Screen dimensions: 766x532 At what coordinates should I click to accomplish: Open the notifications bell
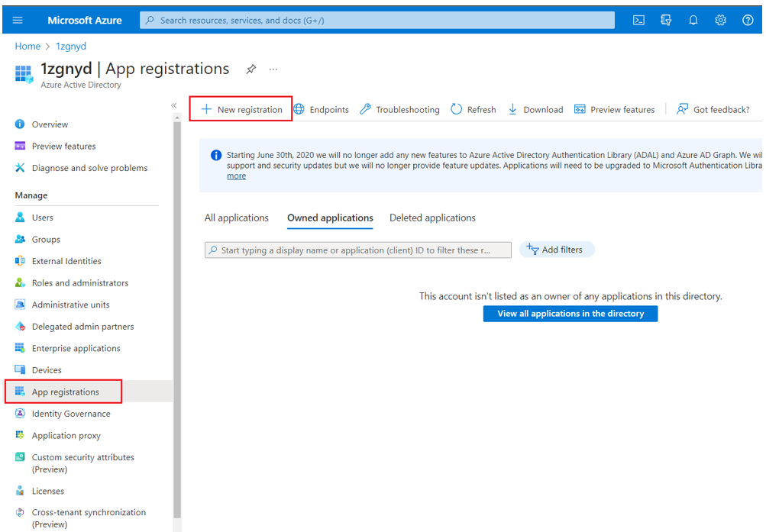pyautogui.click(x=693, y=20)
